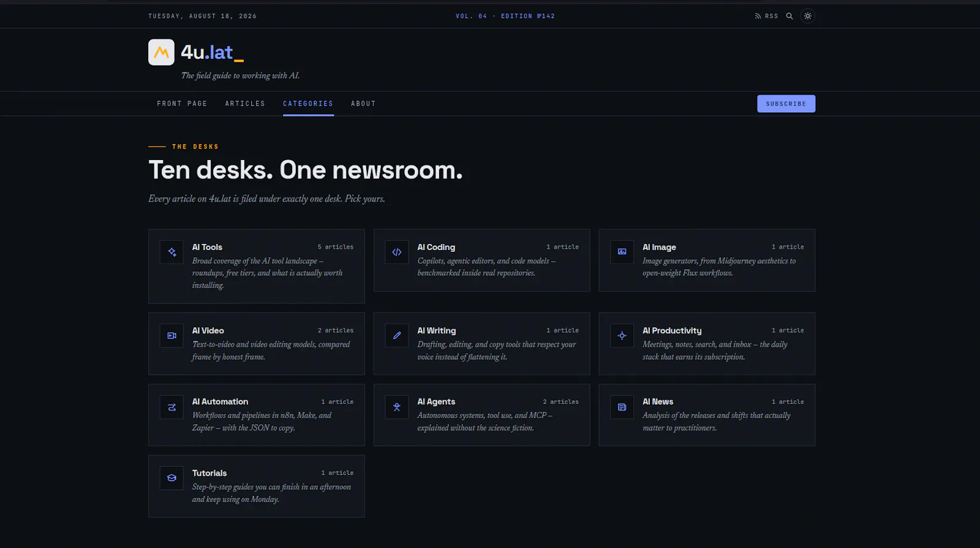The image size is (980, 548).
Task: Click the AI Automation shuffle icon
Action: coord(171,407)
